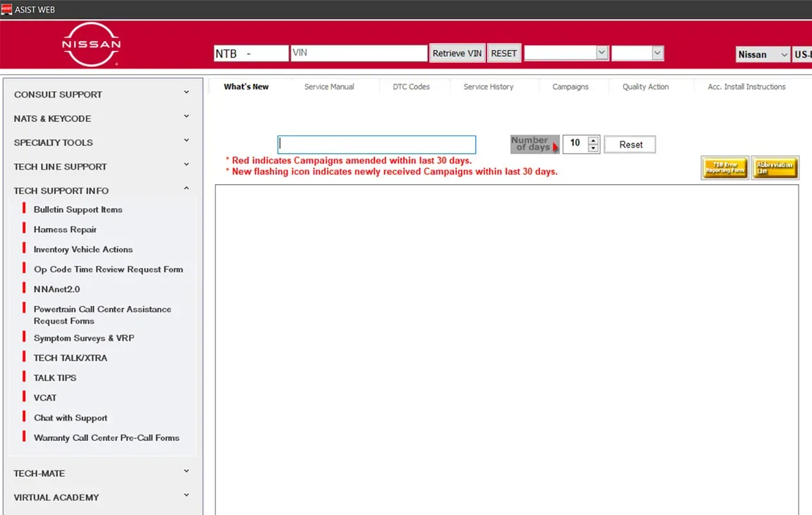This screenshot has width=812, height=515.
Task: Expand the CONSULT SUPPORT section
Action: click(x=101, y=95)
